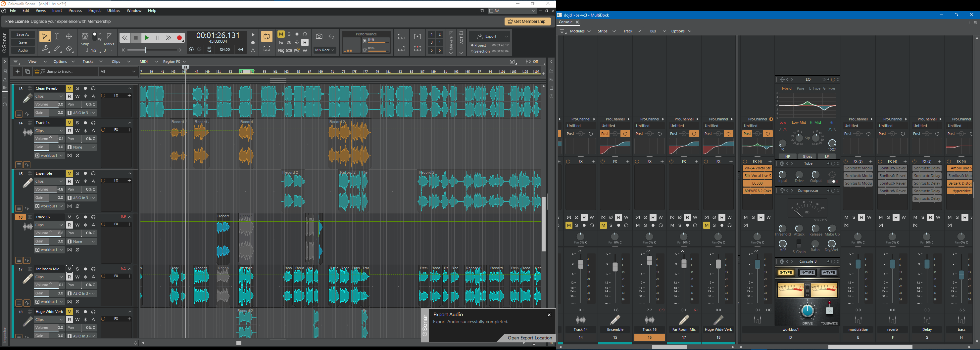Click the Jump to track search field
Viewport: 980px width, 350px height.
pyautogui.click(x=66, y=71)
